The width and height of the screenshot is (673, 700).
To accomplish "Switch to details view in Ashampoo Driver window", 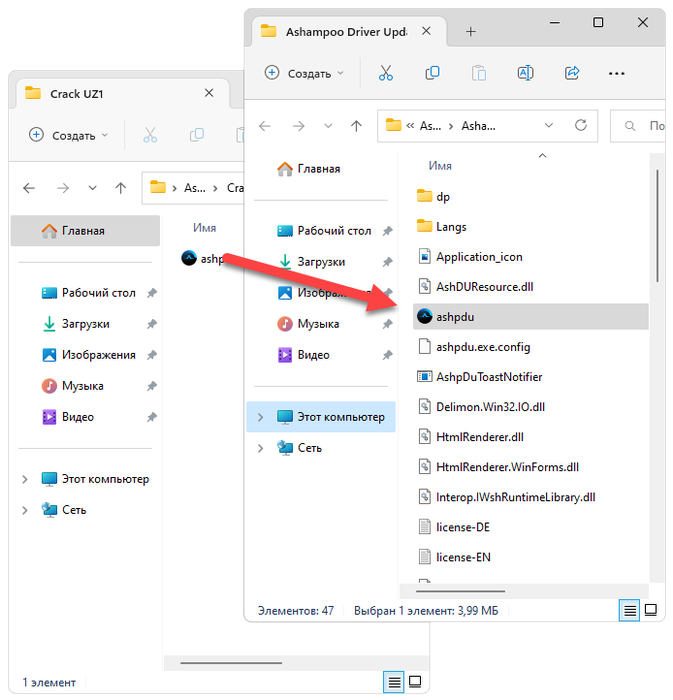I will pyautogui.click(x=630, y=610).
